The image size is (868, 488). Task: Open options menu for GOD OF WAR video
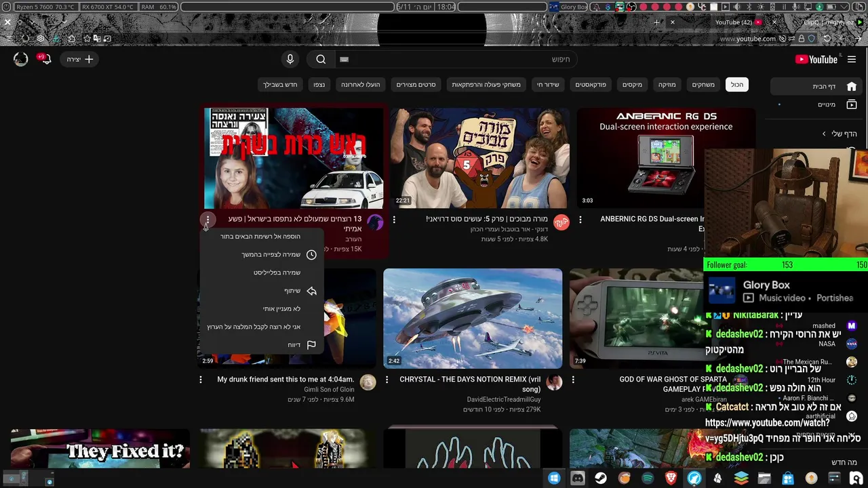573,380
